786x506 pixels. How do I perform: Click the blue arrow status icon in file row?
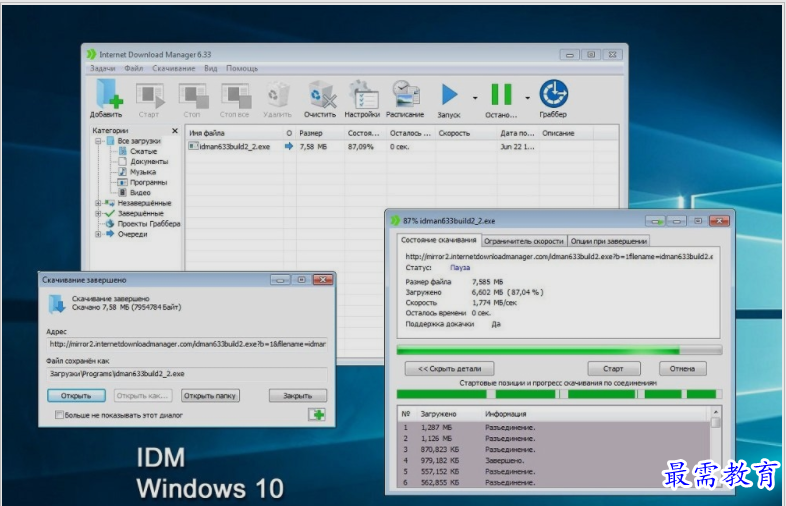tap(289, 146)
